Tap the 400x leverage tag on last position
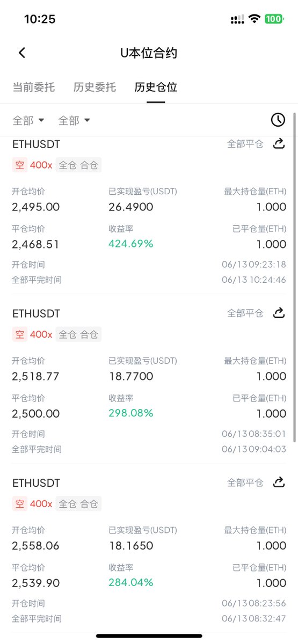Screen dimensions: 298x644 (x=41, y=504)
